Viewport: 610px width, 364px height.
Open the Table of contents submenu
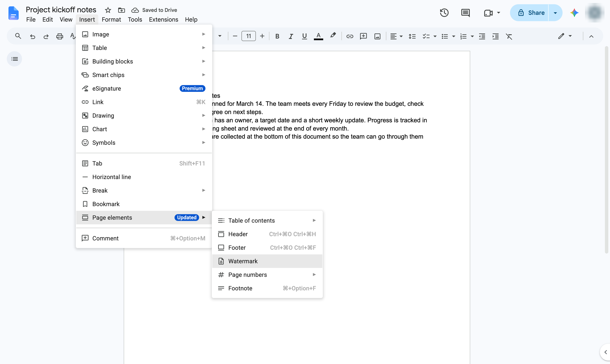click(267, 220)
